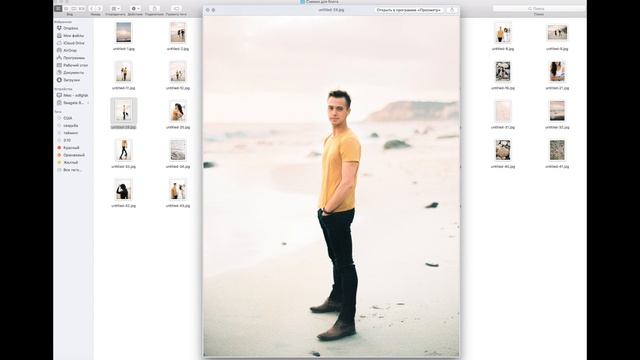Viewport: 640px width, 360px height.
Task: Enter full screen in Quick Look preview
Action: point(213,10)
